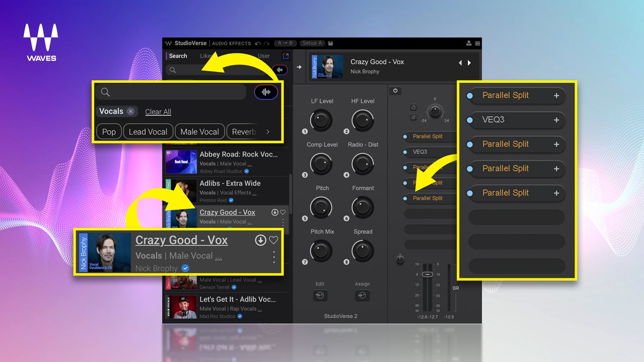Save the setup using the disk icon
The height and width of the screenshot is (362, 644).
click(x=330, y=43)
